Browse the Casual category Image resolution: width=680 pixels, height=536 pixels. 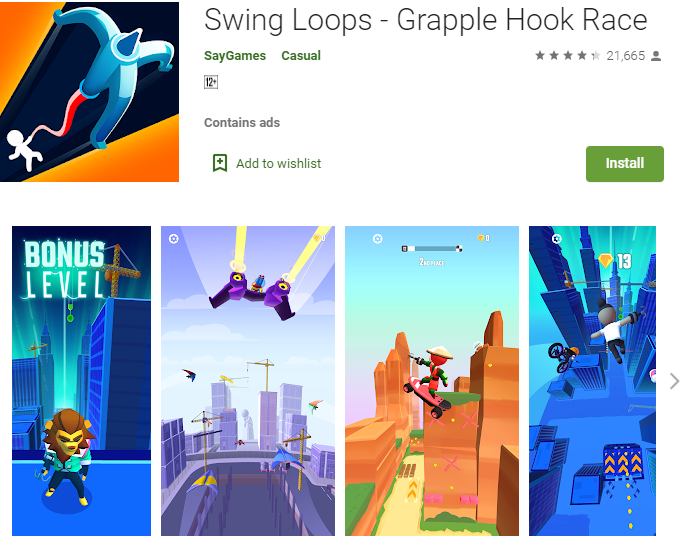pyautogui.click(x=301, y=56)
